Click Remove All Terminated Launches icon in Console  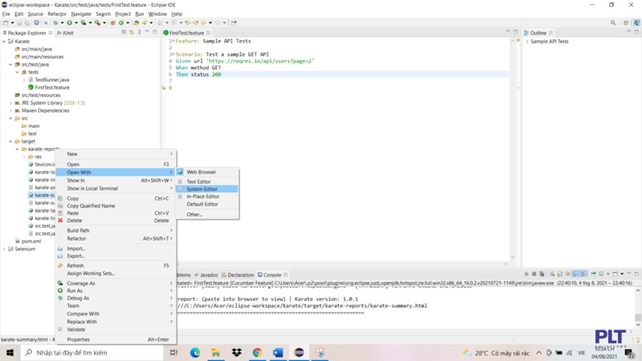[542, 274]
